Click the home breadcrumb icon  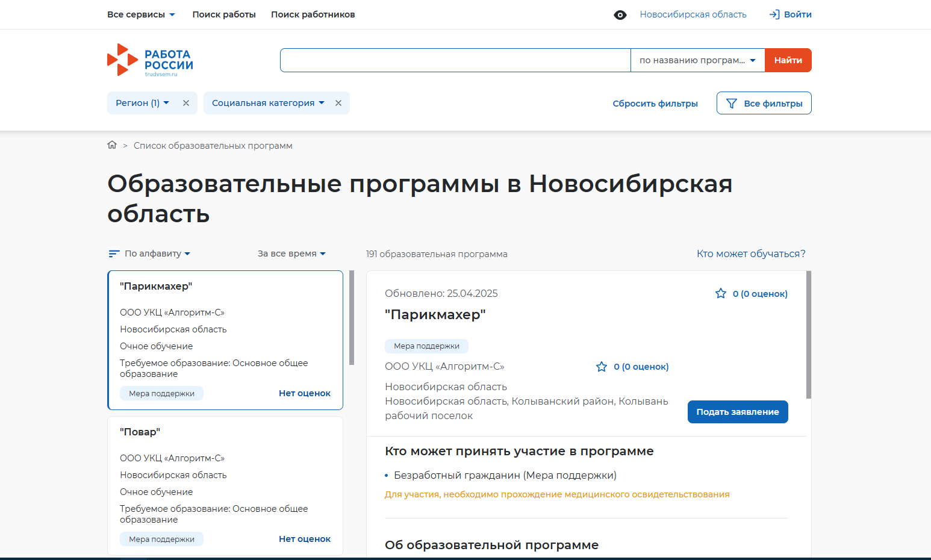tap(112, 145)
